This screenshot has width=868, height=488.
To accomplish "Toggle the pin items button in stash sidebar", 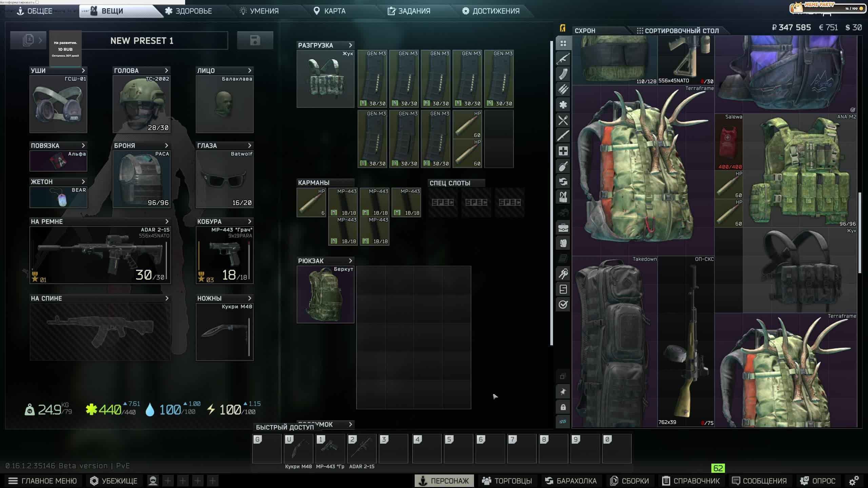I will pos(563,392).
